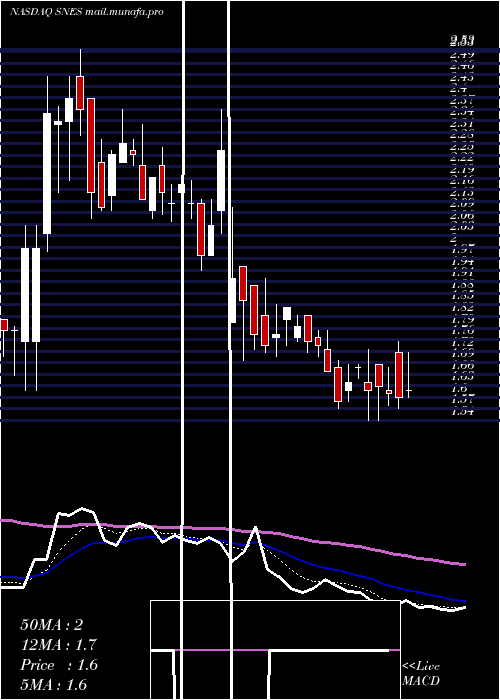
Task: Click the <<Live MACD label
Action: click(421, 673)
